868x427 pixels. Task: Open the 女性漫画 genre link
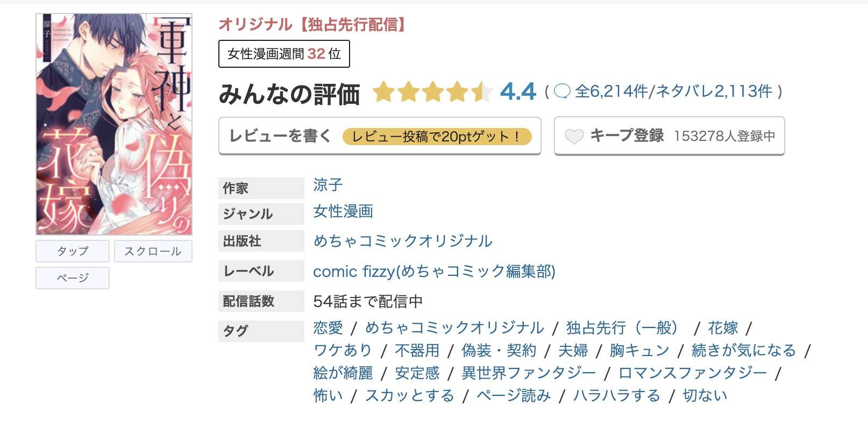point(344,212)
